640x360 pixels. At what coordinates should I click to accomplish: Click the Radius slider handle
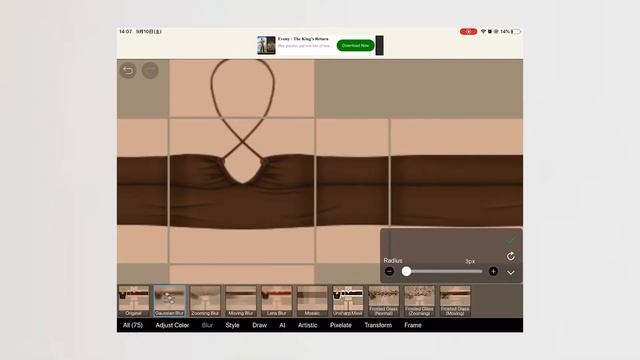[x=406, y=271]
